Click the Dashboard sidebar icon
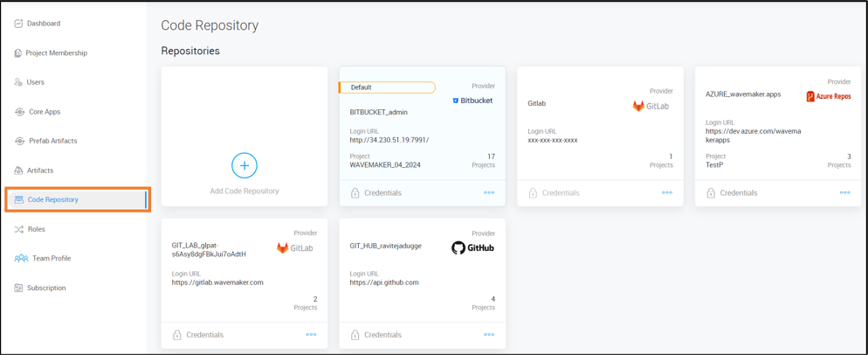 [18, 24]
